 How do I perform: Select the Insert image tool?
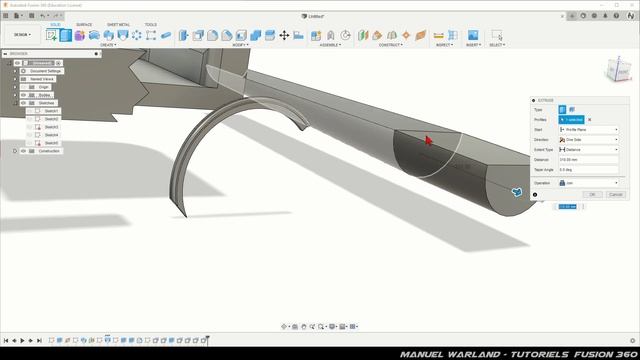[x=473, y=35]
